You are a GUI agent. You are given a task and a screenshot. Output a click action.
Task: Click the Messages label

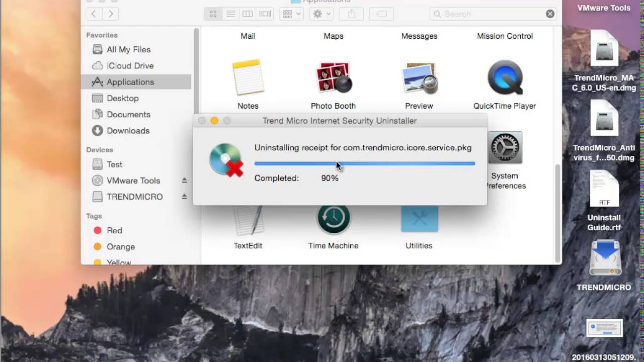pos(419,36)
